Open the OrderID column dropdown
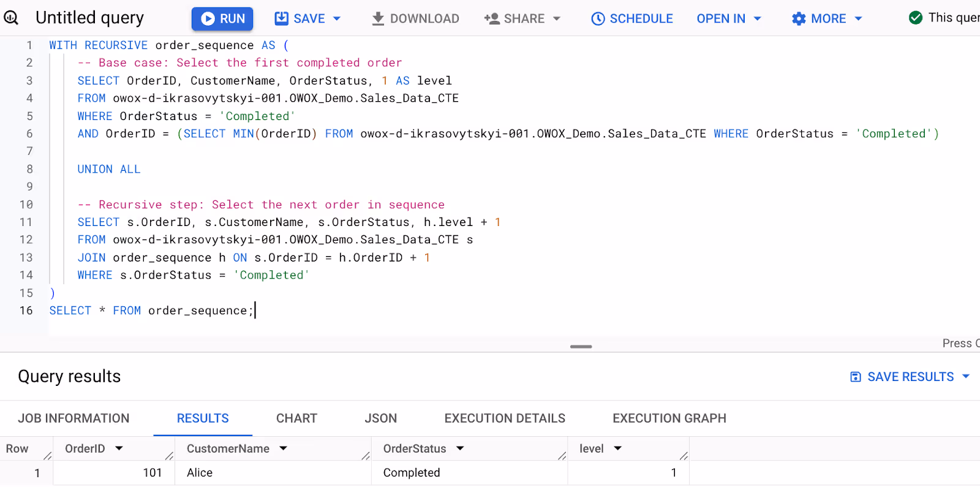 [119, 448]
